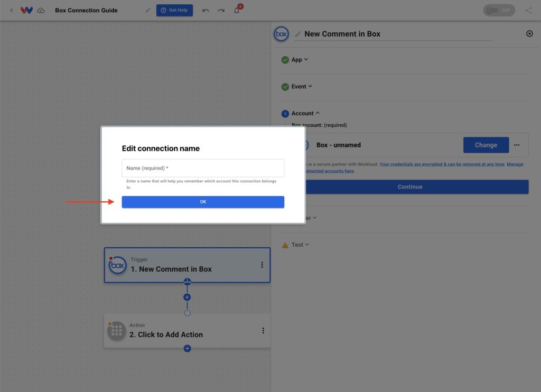Click the Name (required) field
Viewport: 541px width, 392px height.
click(x=203, y=168)
